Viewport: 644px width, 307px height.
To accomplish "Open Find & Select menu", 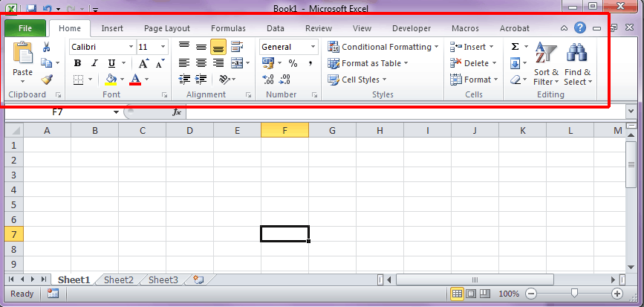I will pos(577,64).
